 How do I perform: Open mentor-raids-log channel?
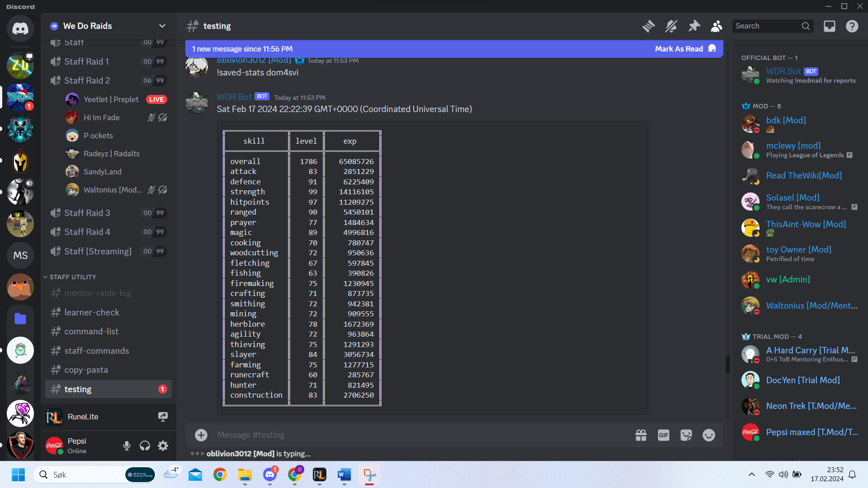tap(108, 293)
